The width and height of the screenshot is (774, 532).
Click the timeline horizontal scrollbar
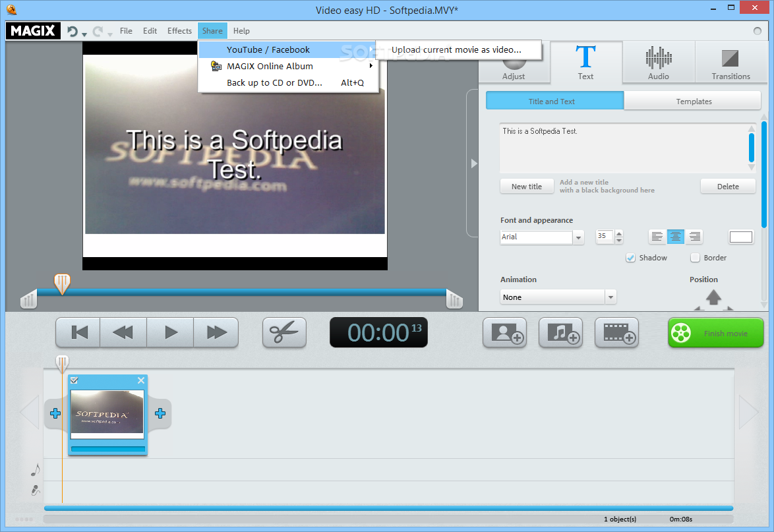coord(388,508)
